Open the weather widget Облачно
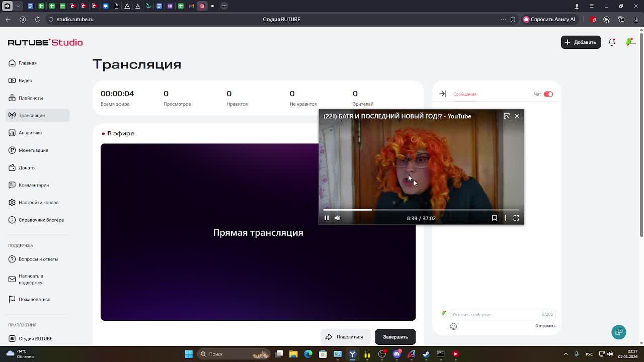 pos(19,354)
